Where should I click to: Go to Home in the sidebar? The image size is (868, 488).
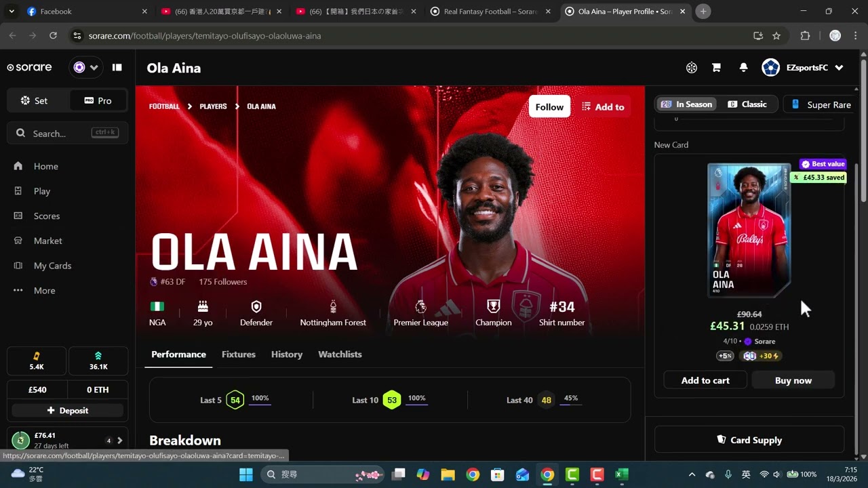46,166
